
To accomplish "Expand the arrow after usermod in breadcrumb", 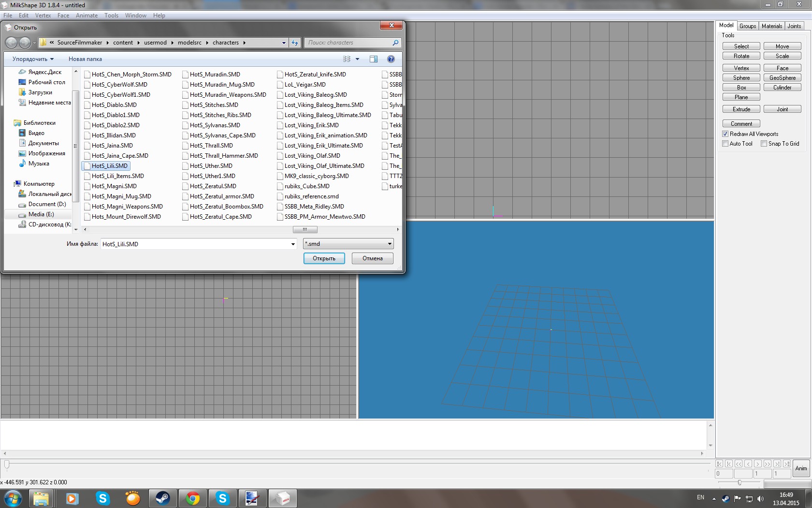I will coord(172,43).
